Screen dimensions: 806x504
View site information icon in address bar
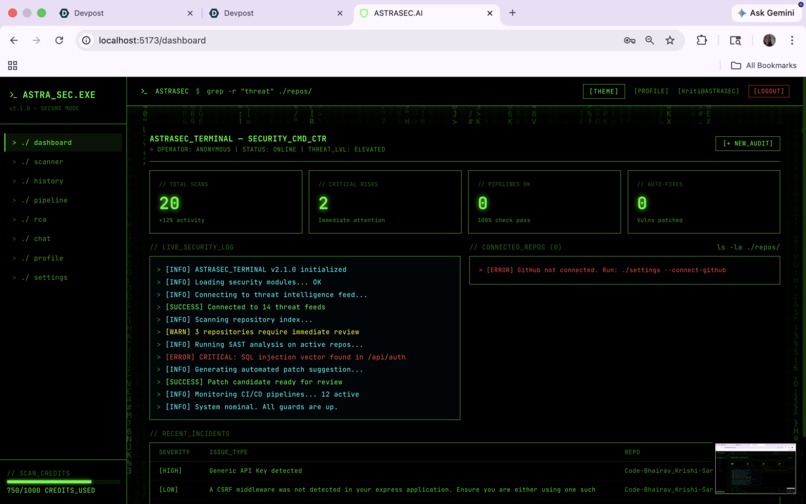coord(87,40)
